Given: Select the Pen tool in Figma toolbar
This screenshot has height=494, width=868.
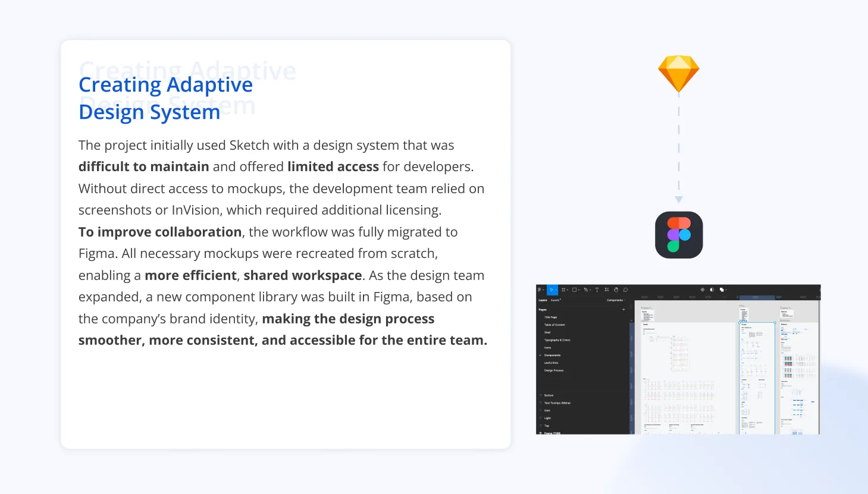Looking at the screenshot, I should point(587,290).
